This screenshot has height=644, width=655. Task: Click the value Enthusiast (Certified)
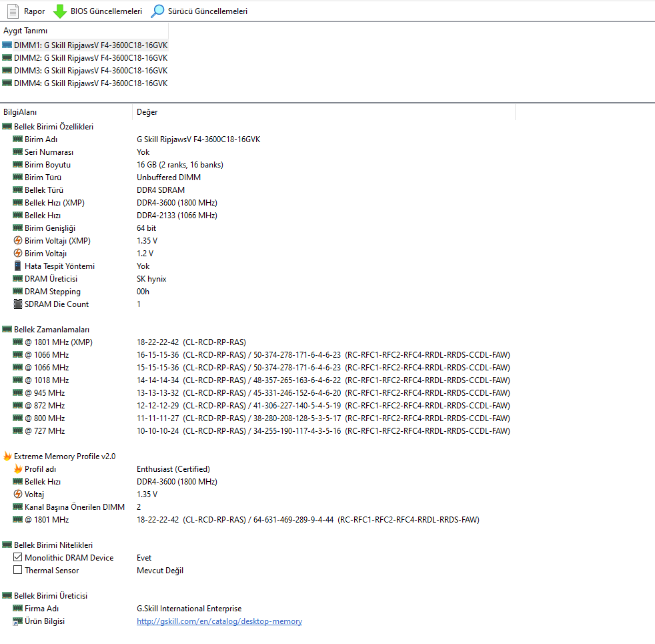tap(173, 469)
